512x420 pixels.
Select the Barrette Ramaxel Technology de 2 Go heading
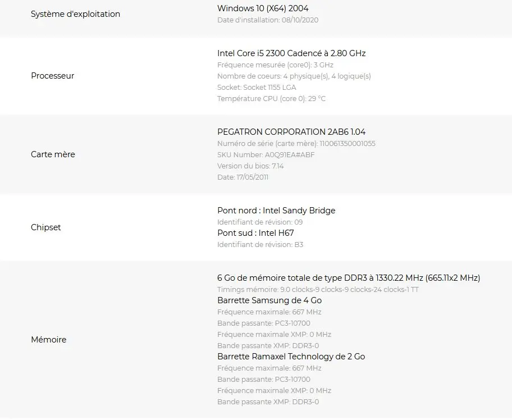(x=291, y=357)
